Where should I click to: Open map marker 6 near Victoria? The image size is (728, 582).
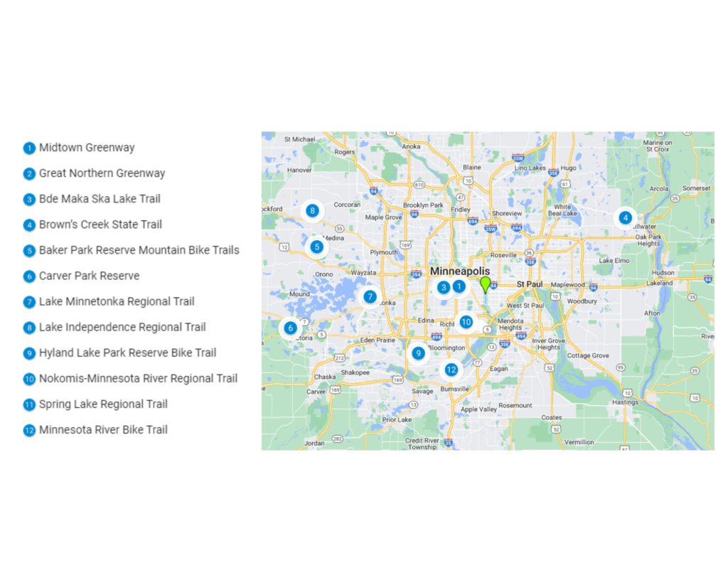coord(291,328)
